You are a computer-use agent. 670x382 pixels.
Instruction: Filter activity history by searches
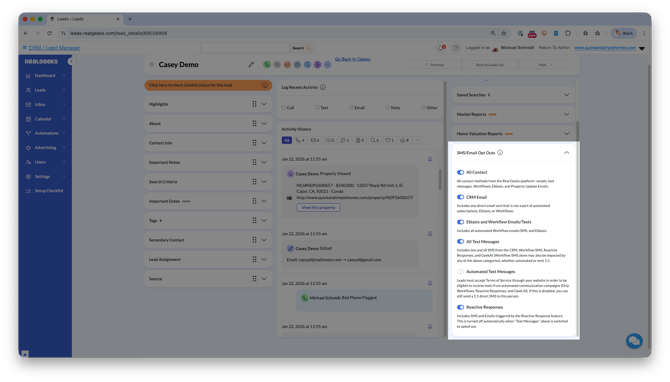374,140
